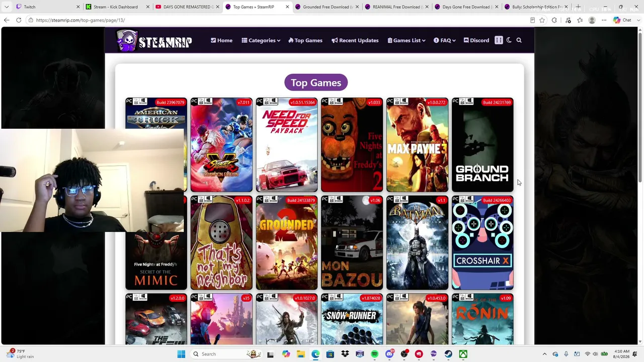The image size is (644, 362).
Task: Click the SteamRIP logo in the header
Action: pos(154,41)
